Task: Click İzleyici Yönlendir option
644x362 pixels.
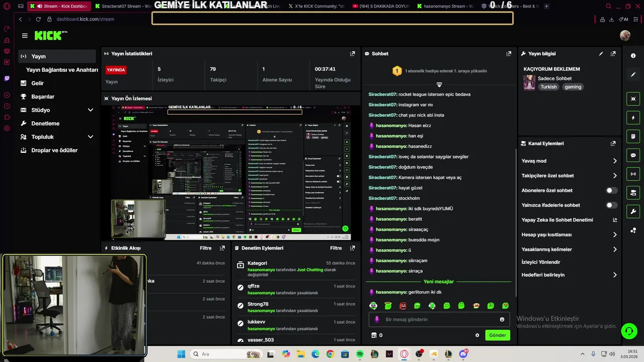Action: click(541, 262)
